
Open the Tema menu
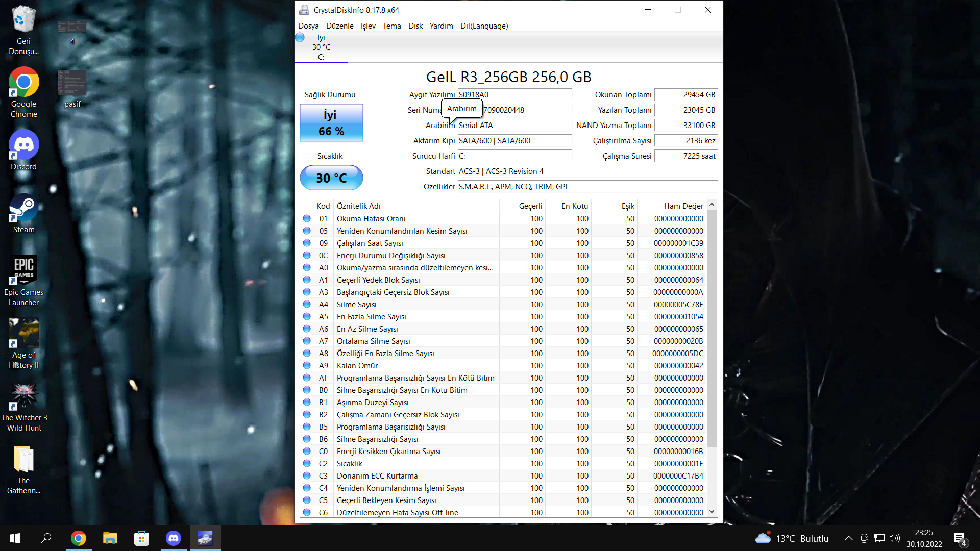point(392,26)
